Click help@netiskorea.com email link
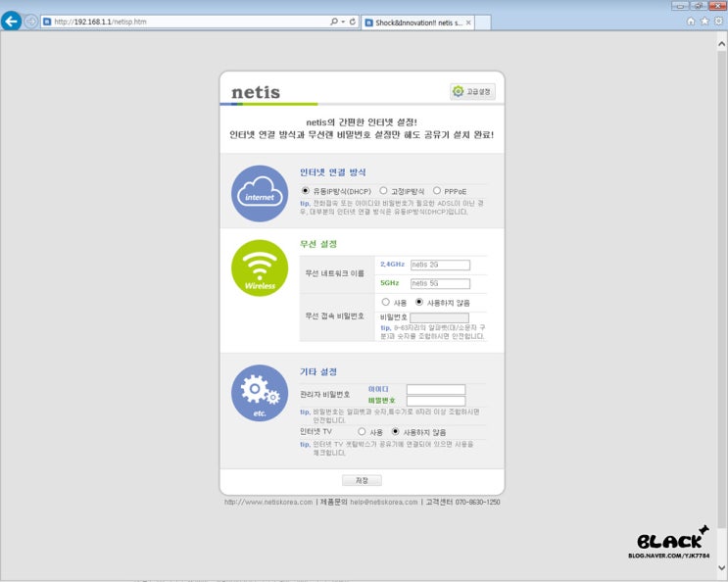The height and width of the screenshot is (582, 728). pos(383,503)
